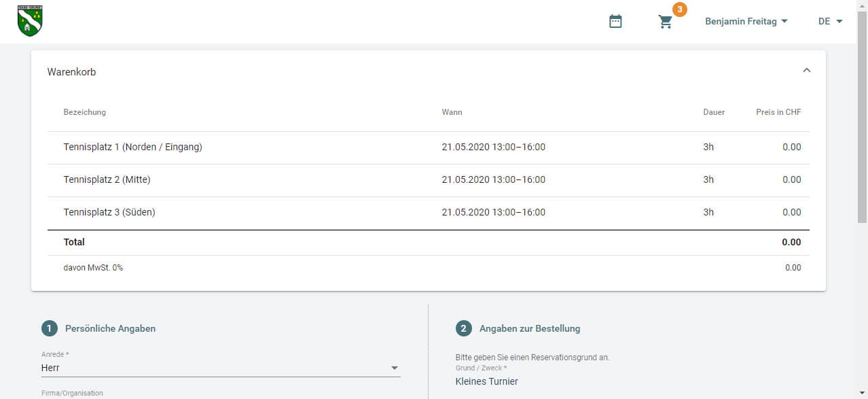Click the scrollbar up arrow
The height and width of the screenshot is (399, 868).
pos(862,5)
